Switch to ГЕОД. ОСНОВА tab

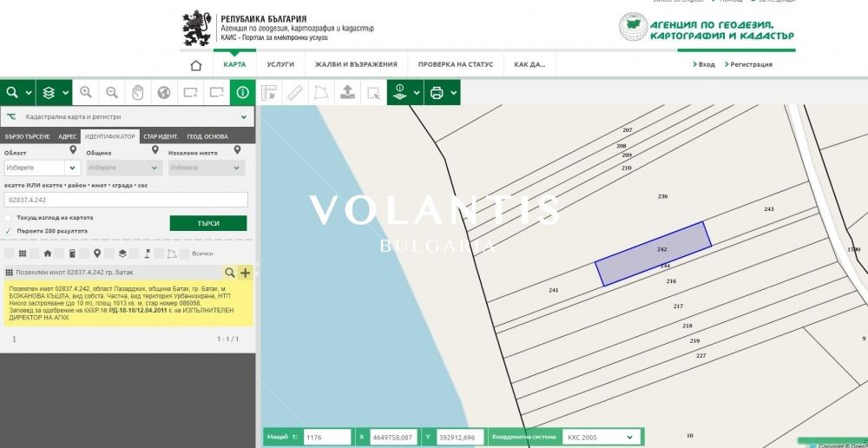pyautogui.click(x=207, y=137)
